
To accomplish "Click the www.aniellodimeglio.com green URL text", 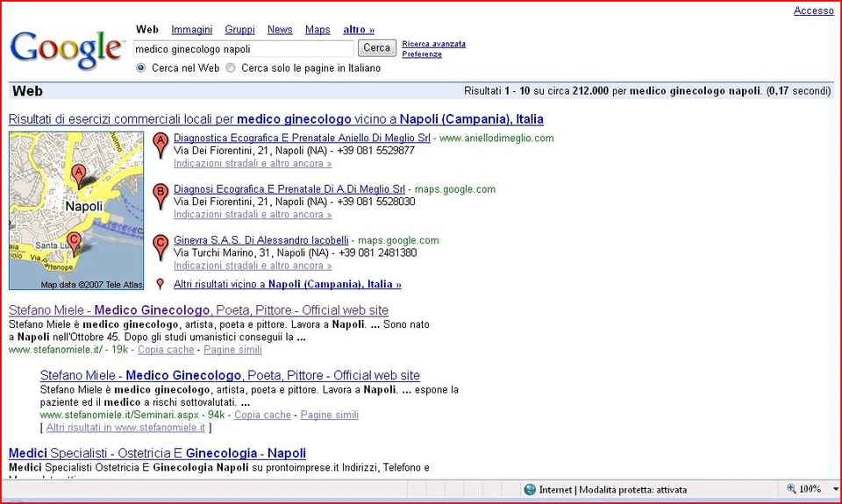I will point(496,138).
